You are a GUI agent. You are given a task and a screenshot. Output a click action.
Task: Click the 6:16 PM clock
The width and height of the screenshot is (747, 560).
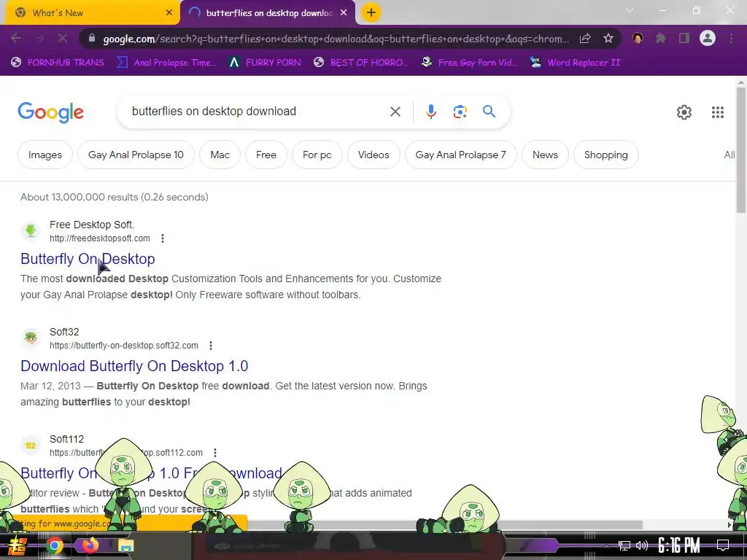pyautogui.click(x=679, y=545)
